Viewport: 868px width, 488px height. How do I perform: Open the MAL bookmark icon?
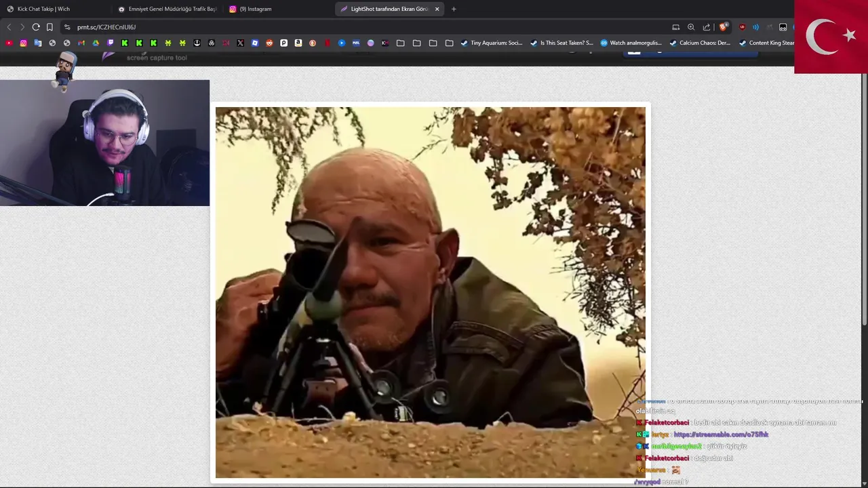[356, 43]
